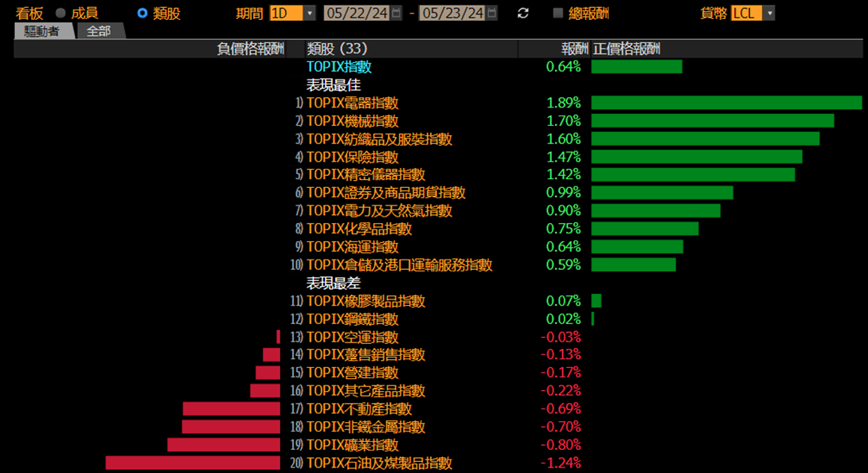Click the 表現最差 section label
The width and height of the screenshot is (868, 473).
tap(333, 283)
